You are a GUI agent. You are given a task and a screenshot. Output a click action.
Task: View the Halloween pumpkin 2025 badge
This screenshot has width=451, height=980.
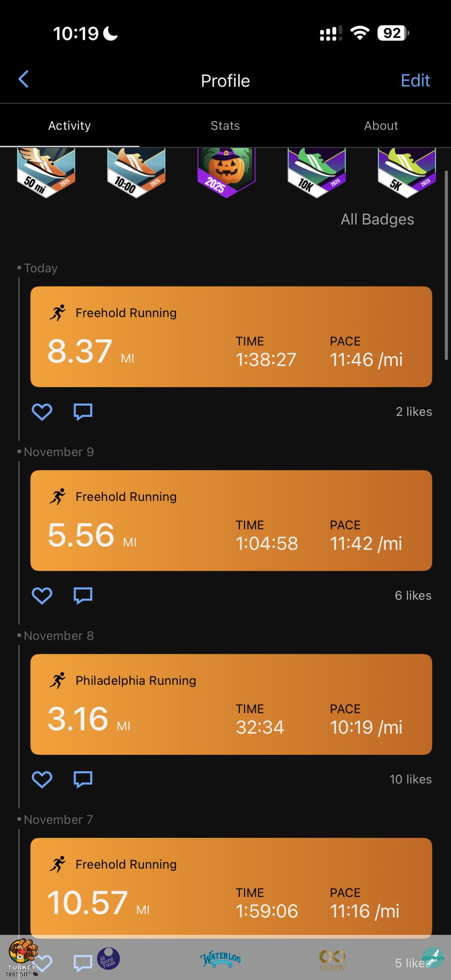(226, 172)
